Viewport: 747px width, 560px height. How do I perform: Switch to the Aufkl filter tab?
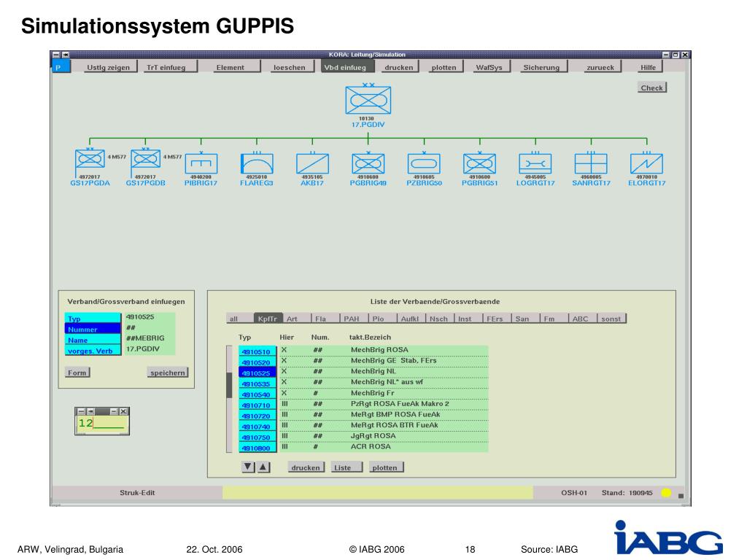(411, 319)
